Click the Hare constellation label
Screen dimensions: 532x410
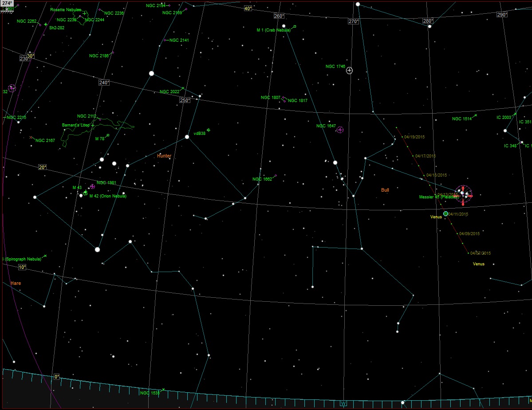point(16,283)
